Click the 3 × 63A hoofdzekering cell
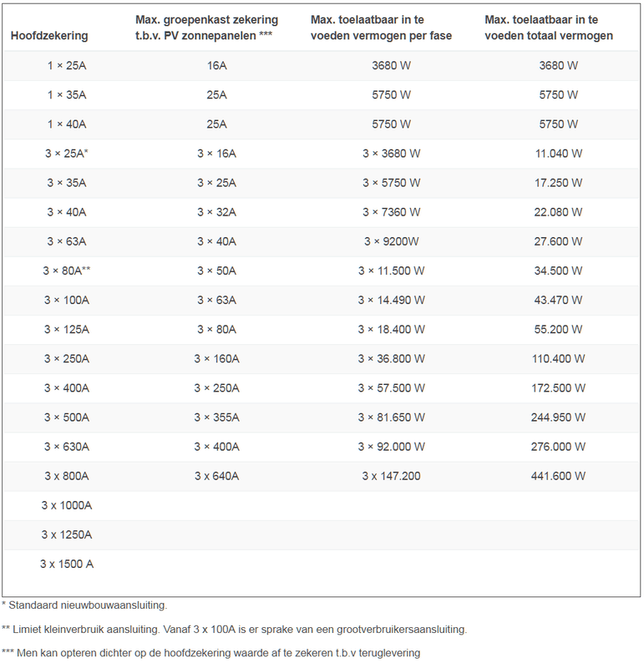Image resolution: width=644 pixels, height=668 pixels. coord(66,241)
